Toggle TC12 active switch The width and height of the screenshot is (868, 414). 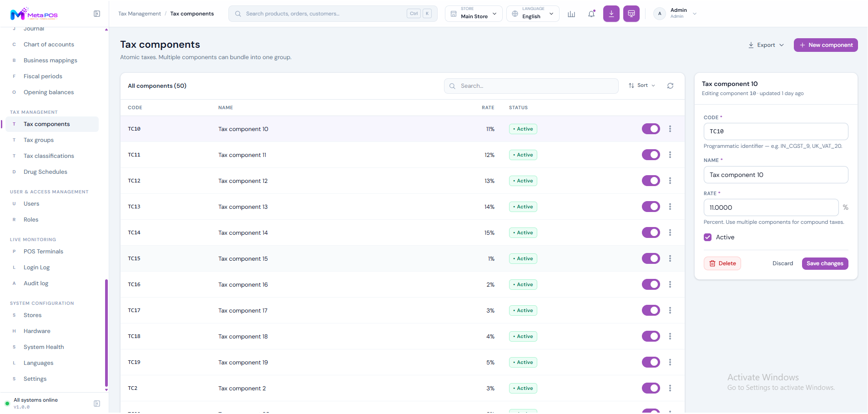point(651,181)
